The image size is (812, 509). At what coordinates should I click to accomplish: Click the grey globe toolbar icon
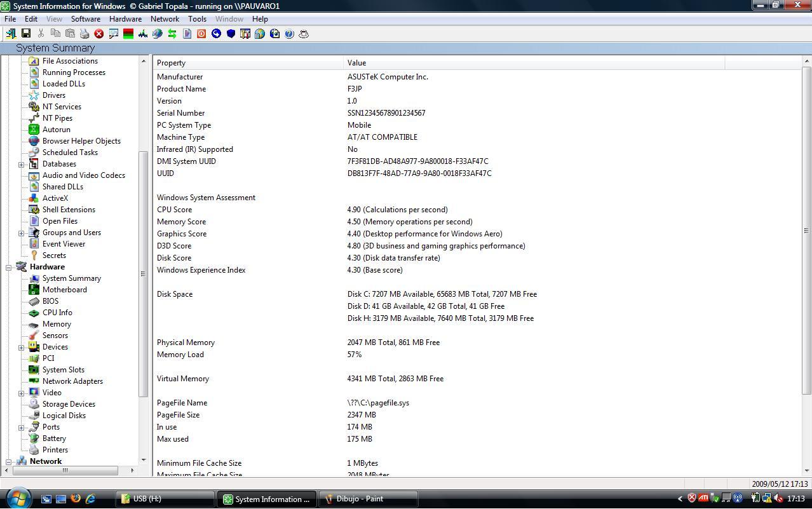tap(158, 34)
